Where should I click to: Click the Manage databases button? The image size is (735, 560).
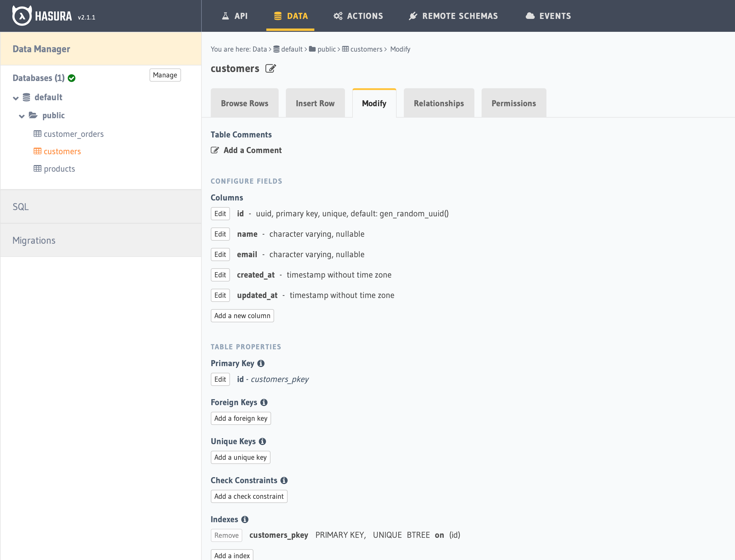[165, 75]
